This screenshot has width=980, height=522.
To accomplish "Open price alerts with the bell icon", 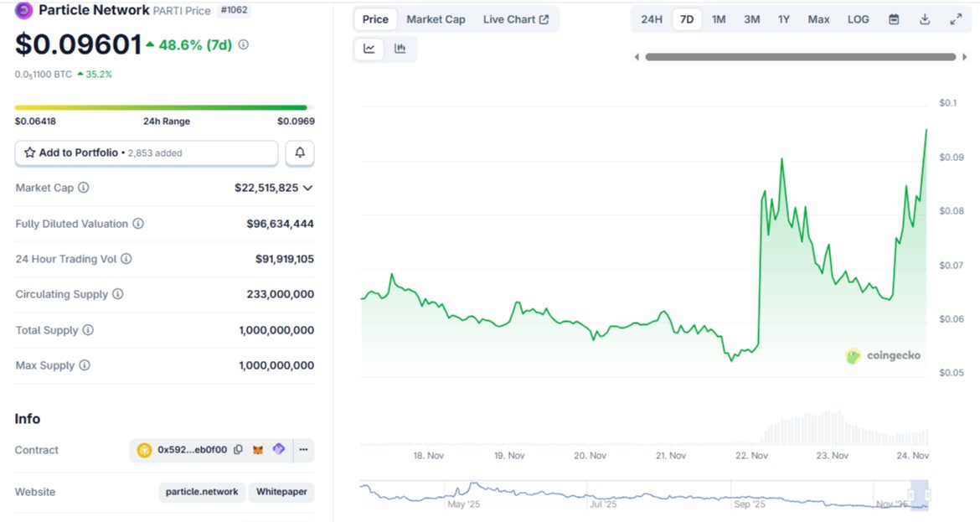I will tap(299, 152).
